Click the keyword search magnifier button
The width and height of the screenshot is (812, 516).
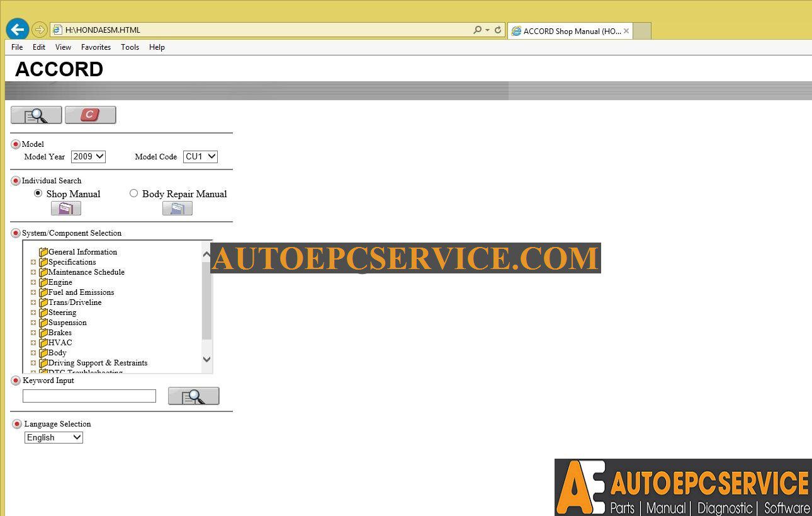(194, 396)
